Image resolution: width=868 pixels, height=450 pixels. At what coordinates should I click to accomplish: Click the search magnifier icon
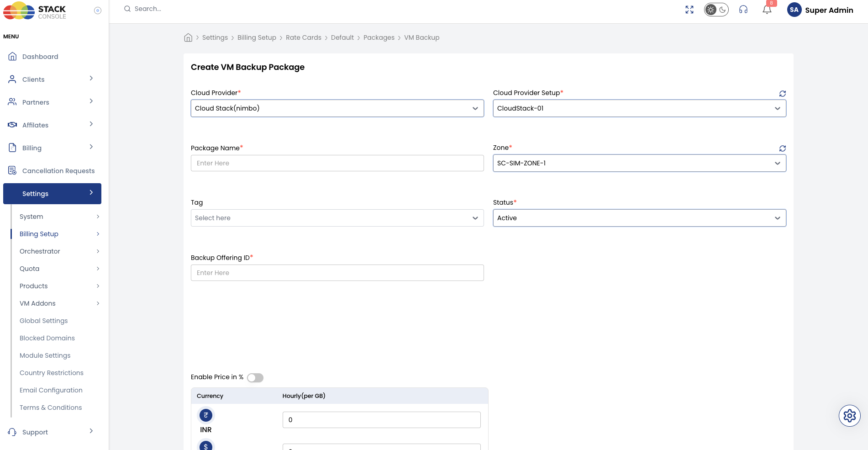click(x=127, y=9)
